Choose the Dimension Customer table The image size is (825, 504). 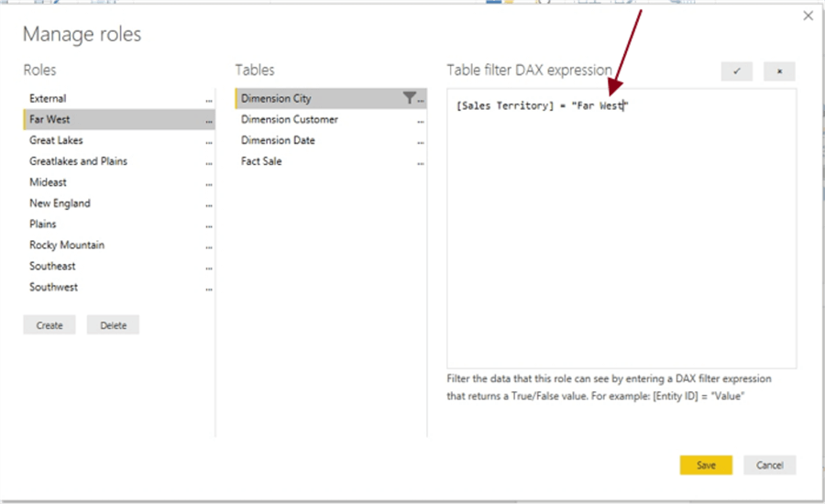290,119
